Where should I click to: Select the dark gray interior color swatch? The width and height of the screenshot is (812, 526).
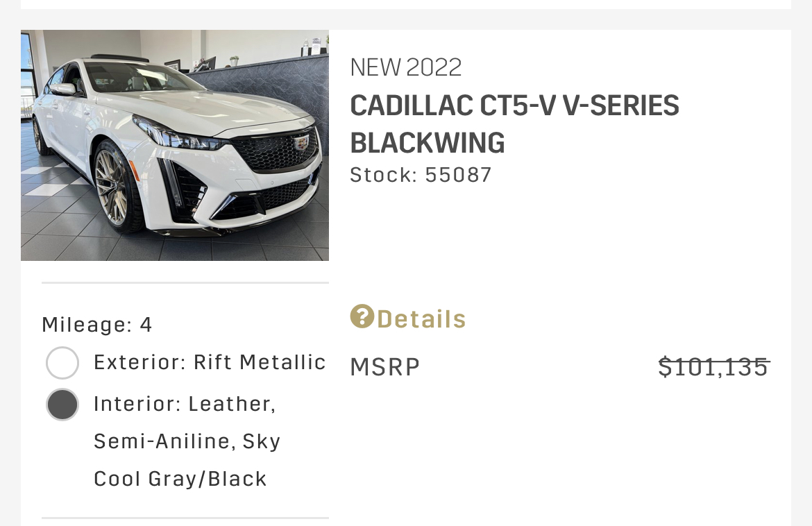[62, 405]
